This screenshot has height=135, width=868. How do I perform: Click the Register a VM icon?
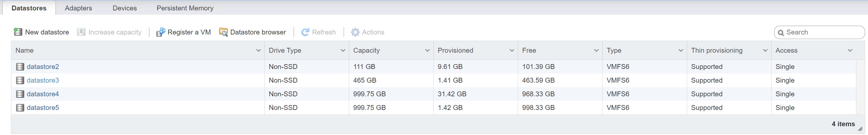click(160, 32)
